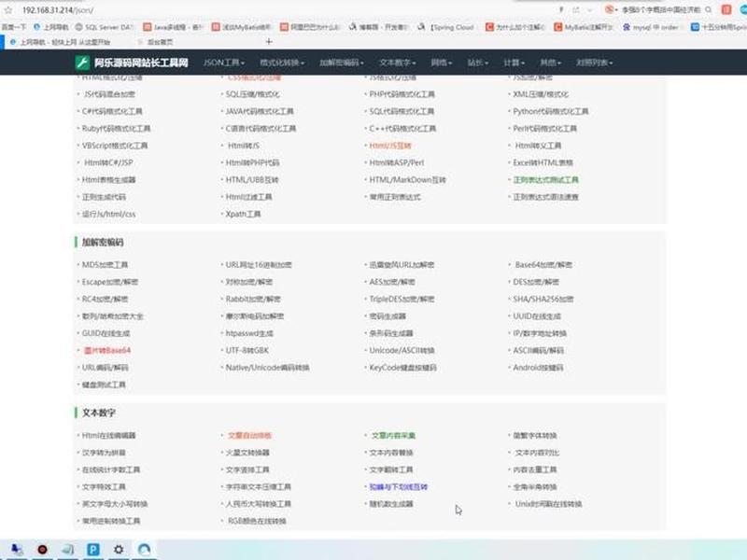Expand the 格式化转换 navigation dropdown
Image resolution: width=747 pixels, height=560 pixels.
pyautogui.click(x=282, y=63)
